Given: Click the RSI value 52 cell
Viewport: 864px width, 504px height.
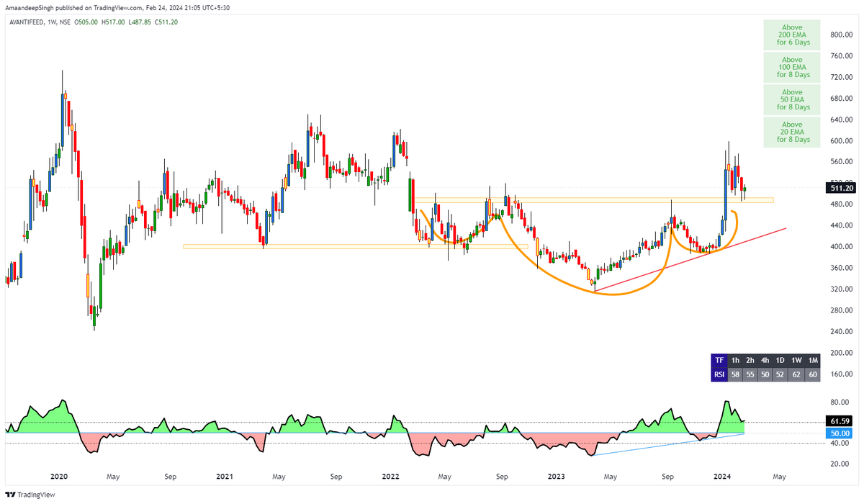Looking at the screenshot, I should click(x=780, y=374).
